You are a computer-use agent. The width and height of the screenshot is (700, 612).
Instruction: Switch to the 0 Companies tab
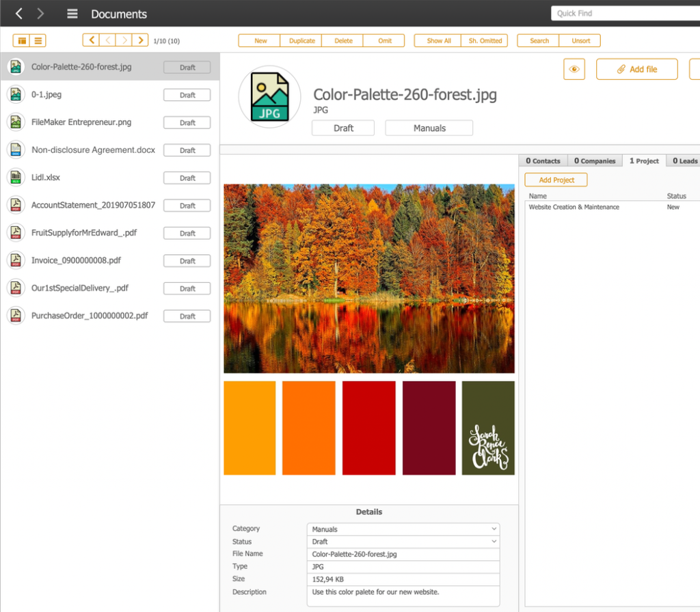point(594,161)
